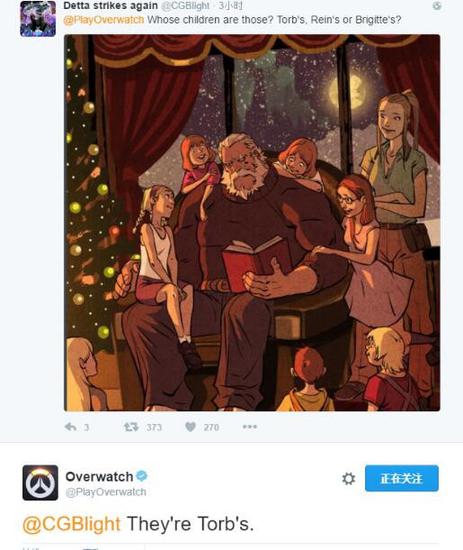The image size is (463, 550).
Task: Click the like count 270
Action: point(211,427)
